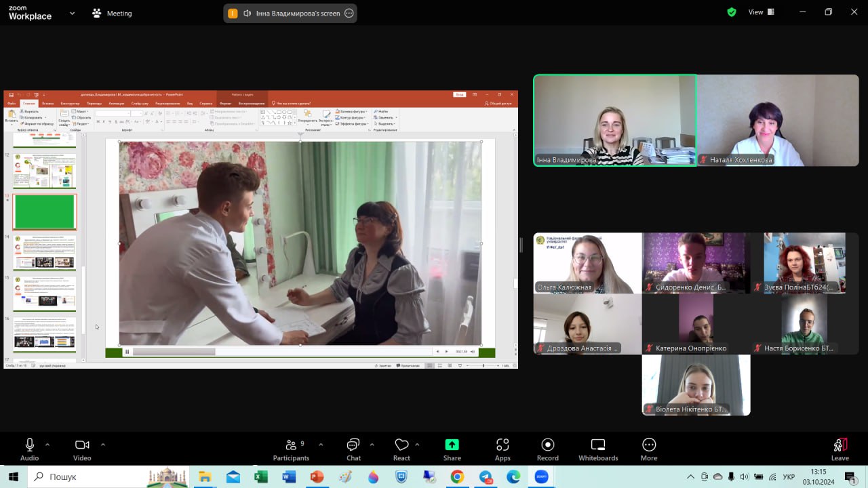Expand audio options arrow beside Audio
This screenshot has height=488, width=868.
point(47,445)
